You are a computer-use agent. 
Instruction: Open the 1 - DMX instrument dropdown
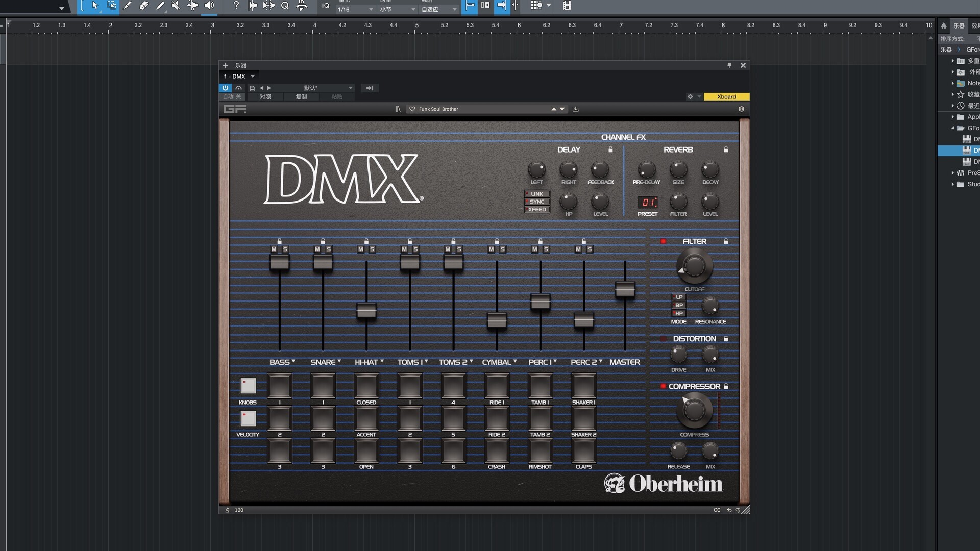pyautogui.click(x=252, y=77)
